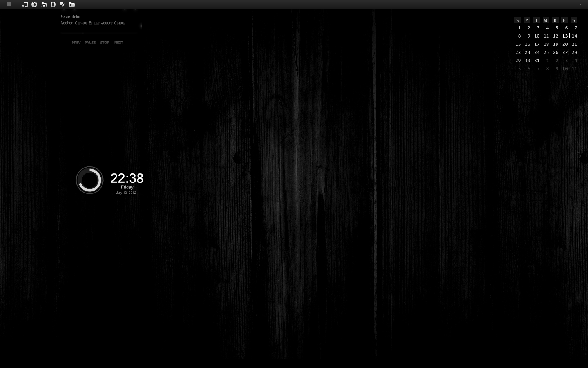Click PREV to play previous track

click(76, 43)
